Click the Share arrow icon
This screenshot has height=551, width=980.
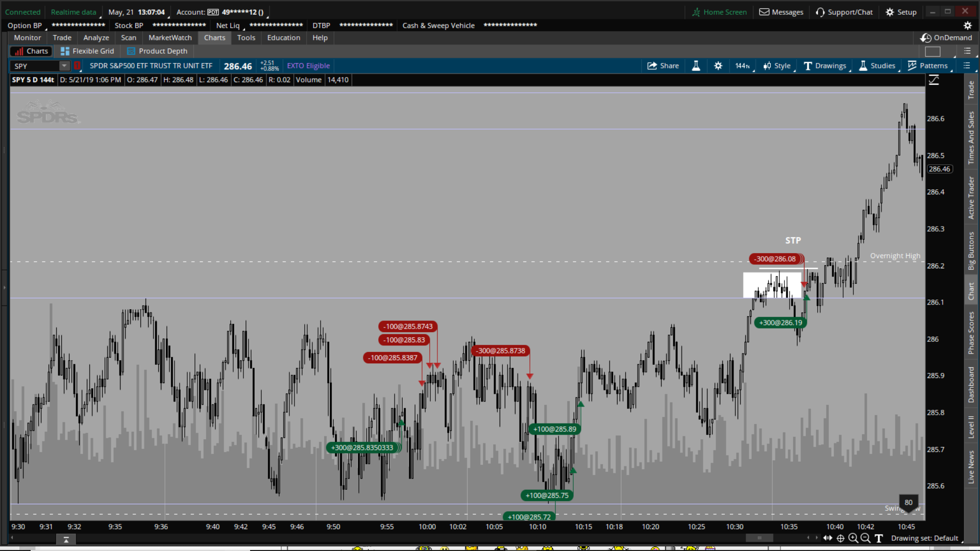coord(652,66)
